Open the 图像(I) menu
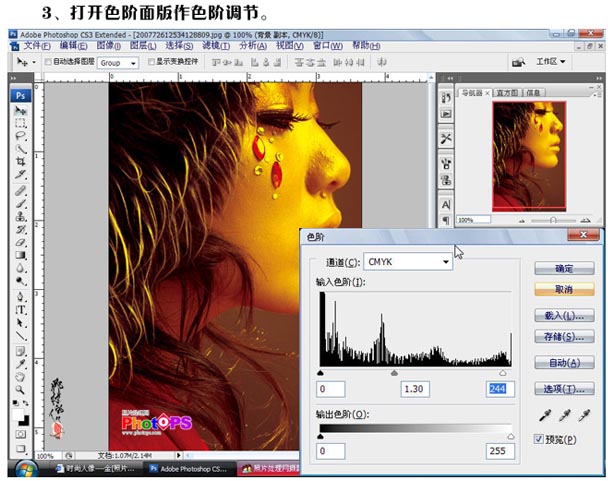Screen dimensions: 608x481 click(x=109, y=46)
